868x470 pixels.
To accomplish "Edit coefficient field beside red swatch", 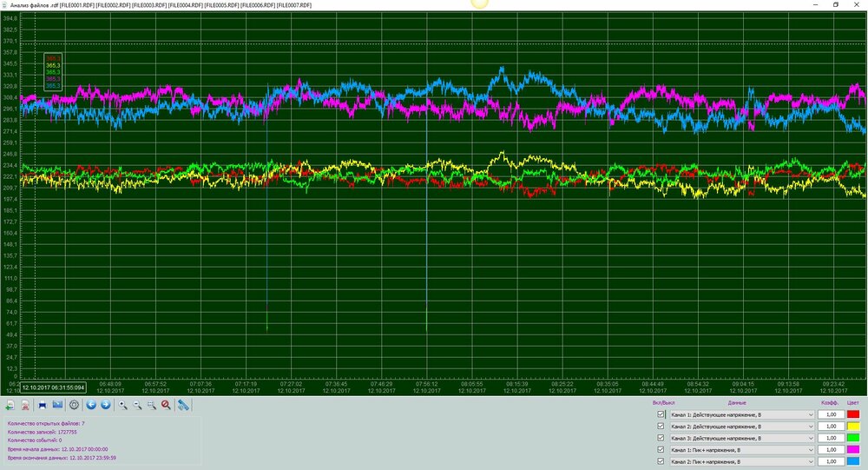I will (831, 414).
